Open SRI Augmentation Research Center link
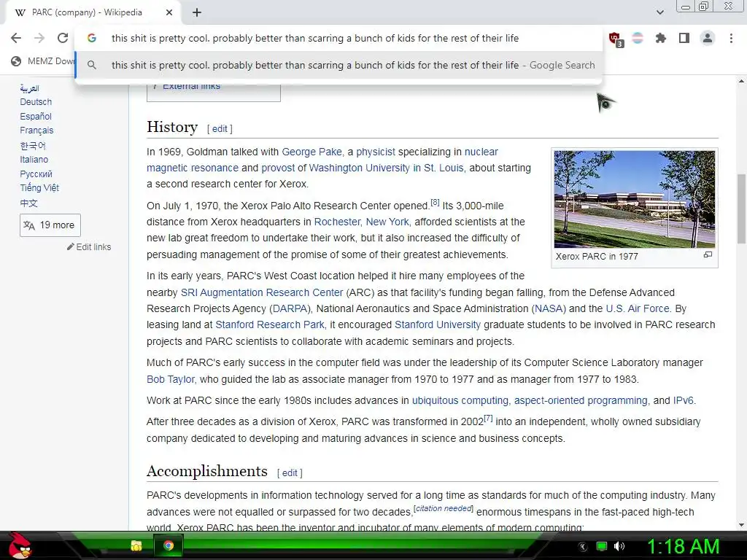Image resolution: width=747 pixels, height=560 pixels. (262, 292)
